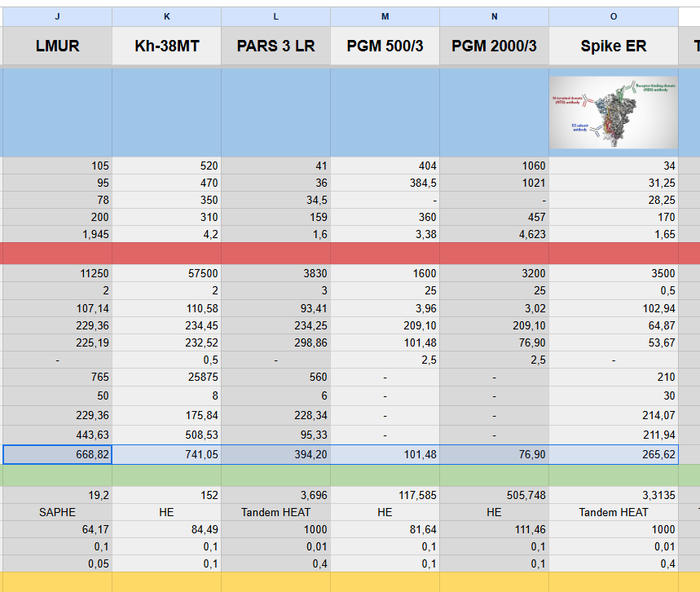Click the cell with value 11250
700x592 pixels.
(x=57, y=274)
